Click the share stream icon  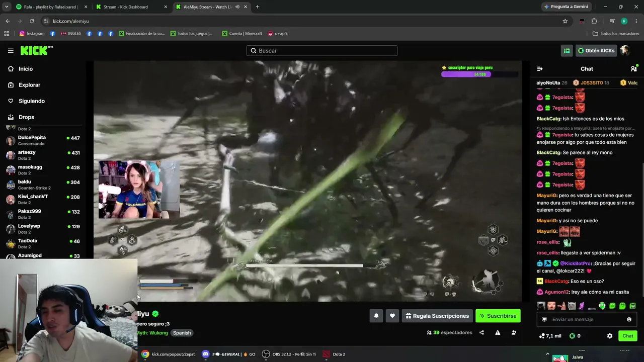(481, 332)
